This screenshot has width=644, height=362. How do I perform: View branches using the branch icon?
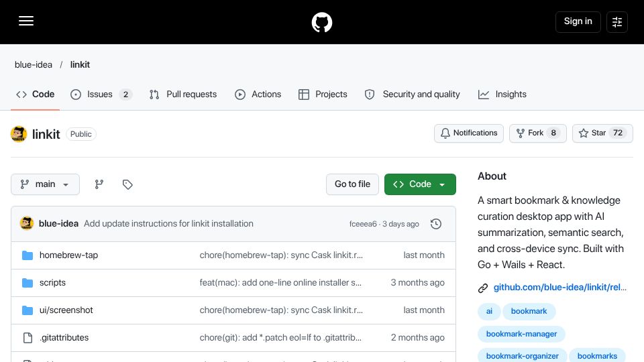click(x=99, y=184)
